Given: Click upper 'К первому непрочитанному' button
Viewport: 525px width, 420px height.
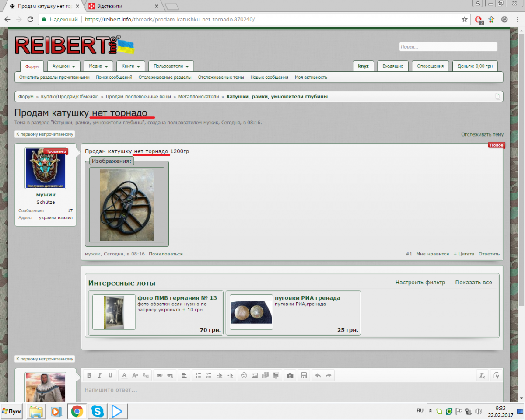Looking at the screenshot, I should pos(45,134).
